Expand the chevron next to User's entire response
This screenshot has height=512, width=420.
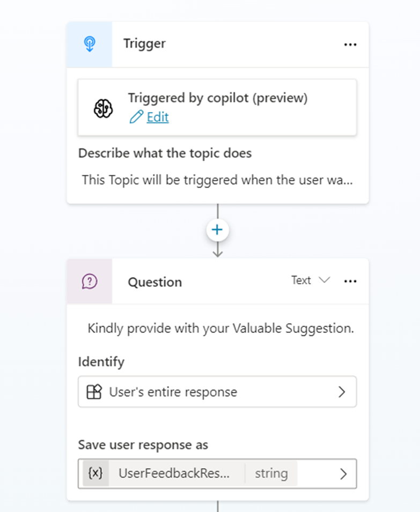tap(342, 392)
